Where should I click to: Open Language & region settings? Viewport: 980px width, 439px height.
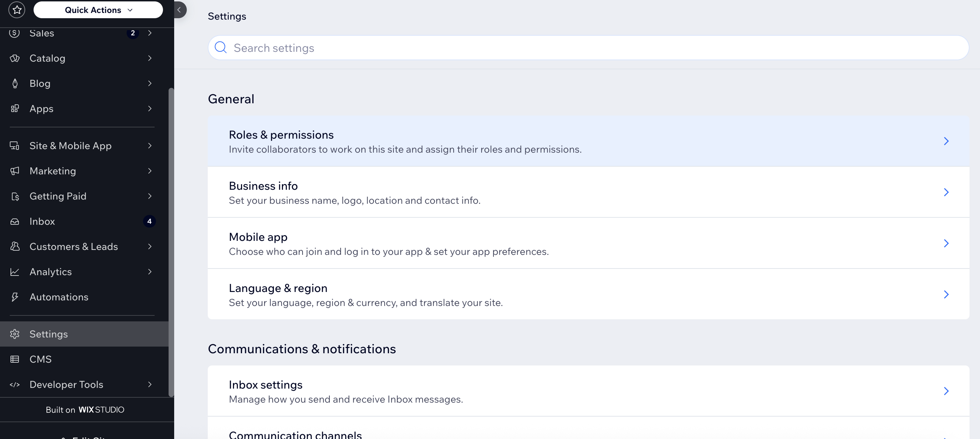[x=588, y=294]
